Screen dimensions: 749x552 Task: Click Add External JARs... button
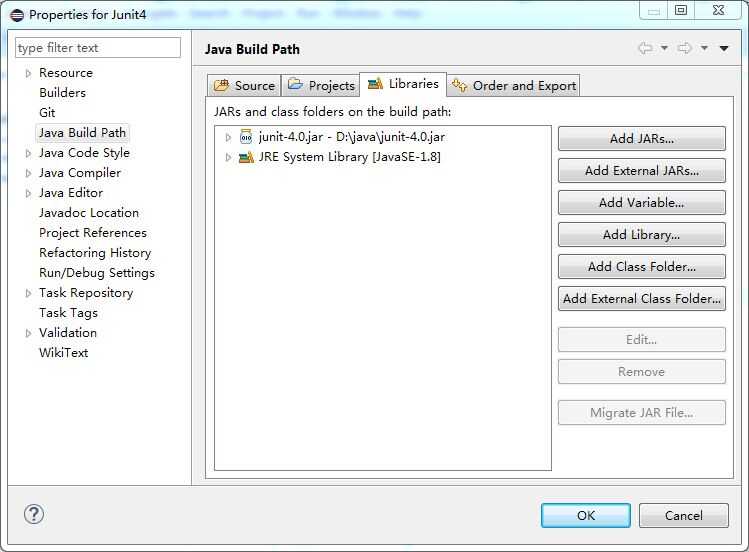coord(642,170)
